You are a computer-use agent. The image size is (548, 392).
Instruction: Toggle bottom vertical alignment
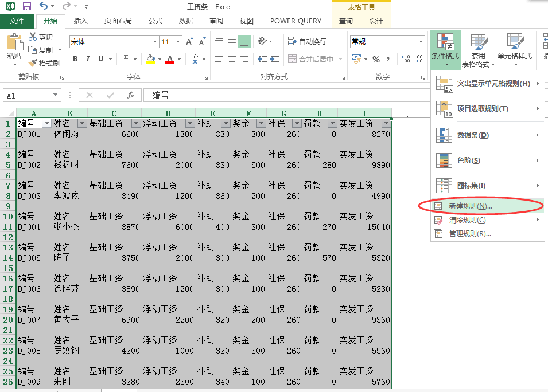[x=244, y=41]
